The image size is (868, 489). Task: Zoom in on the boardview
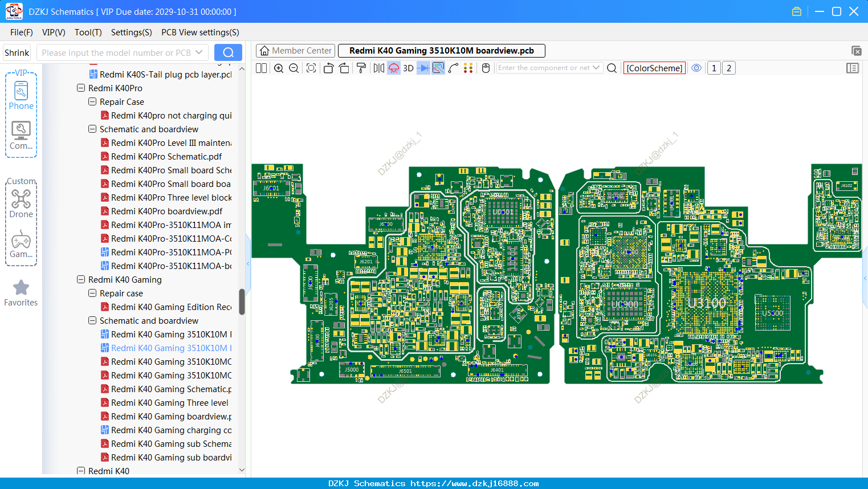click(x=279, y=68)
